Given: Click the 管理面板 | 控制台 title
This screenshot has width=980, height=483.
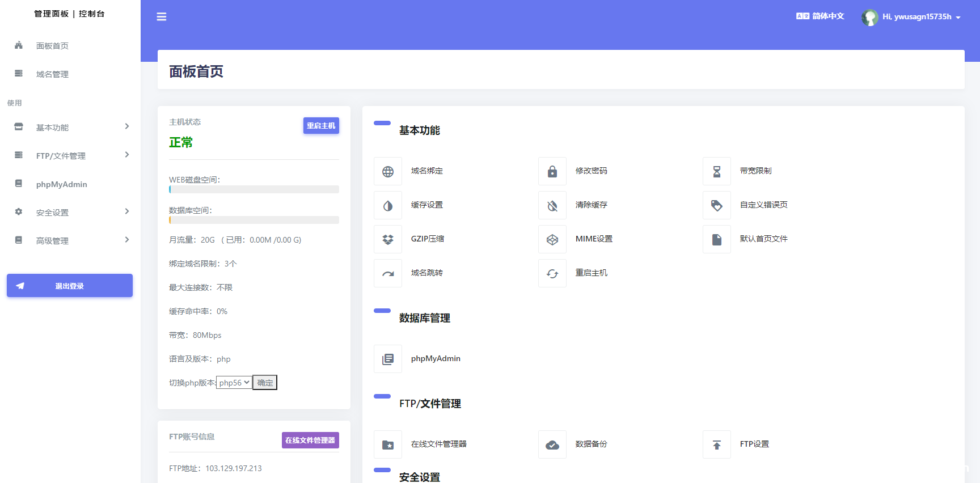Looking at the screenshot, I should click(x=69, y=14).
